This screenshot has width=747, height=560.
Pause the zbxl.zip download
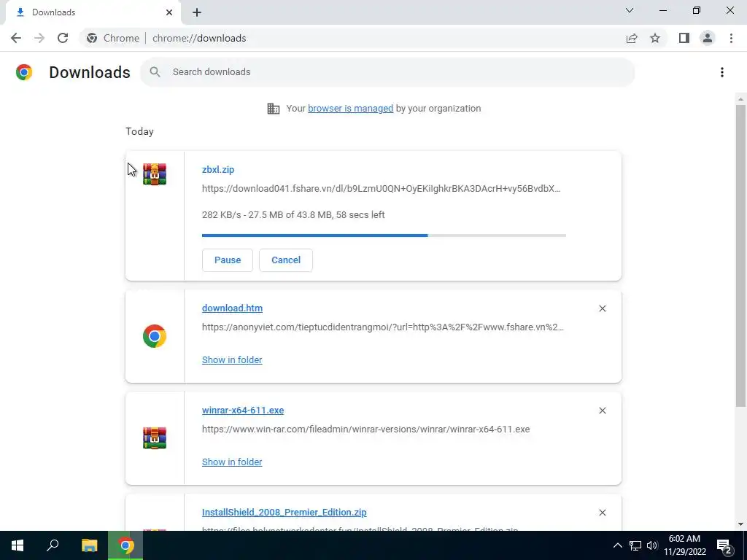[x=228, y=260]
